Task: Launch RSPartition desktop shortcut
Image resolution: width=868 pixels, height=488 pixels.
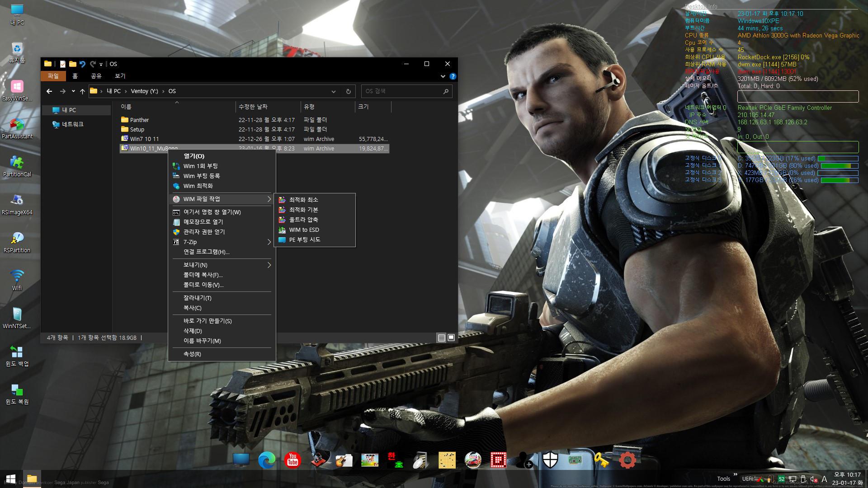Action: pos(17,242)
